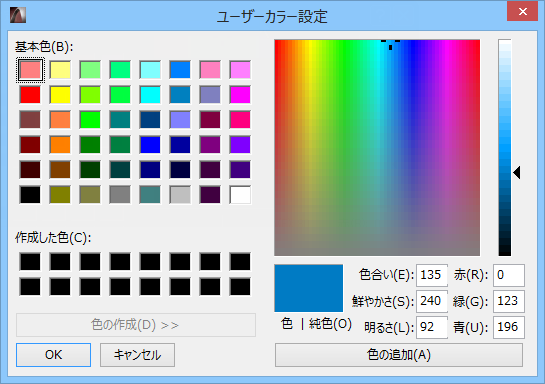Screen dimensions: 545x384
Task: Select the hot pink swatch in third row
Action: [x=240, y=120]
